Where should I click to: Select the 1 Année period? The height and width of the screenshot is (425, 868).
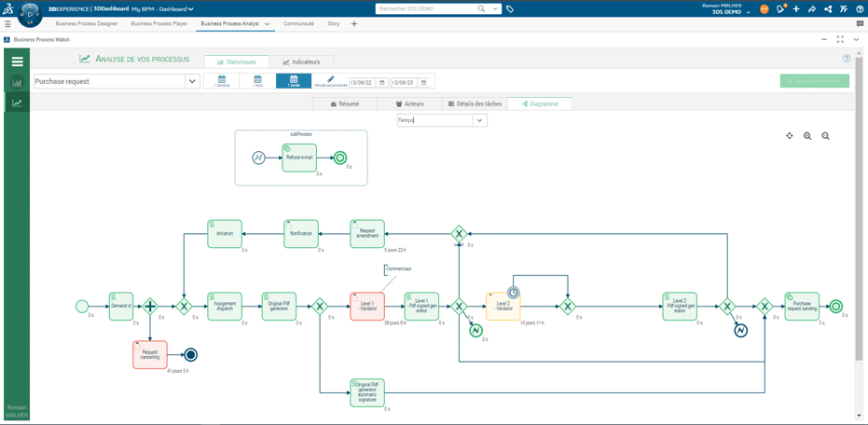[294, 81]
